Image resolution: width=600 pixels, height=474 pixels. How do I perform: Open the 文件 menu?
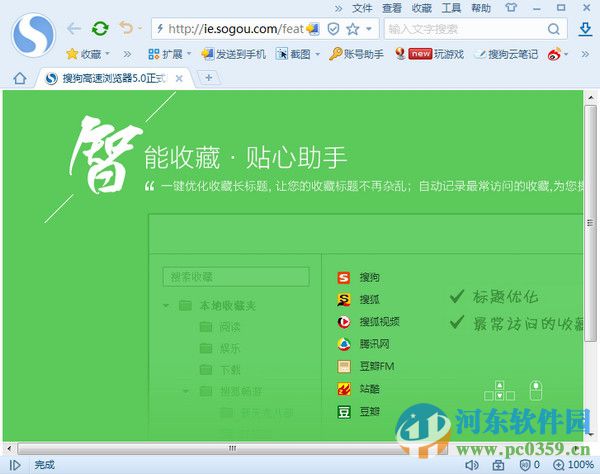[362, 8]
